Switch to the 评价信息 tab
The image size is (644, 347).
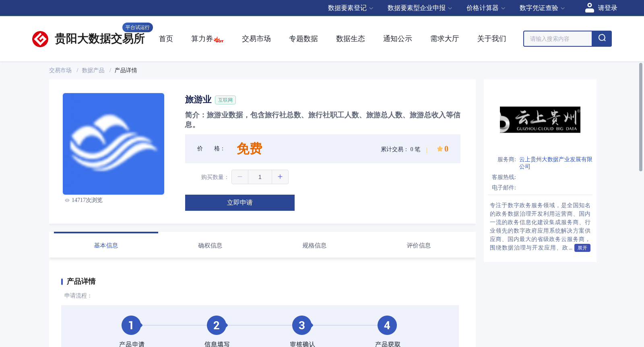[x=419, y=245]
